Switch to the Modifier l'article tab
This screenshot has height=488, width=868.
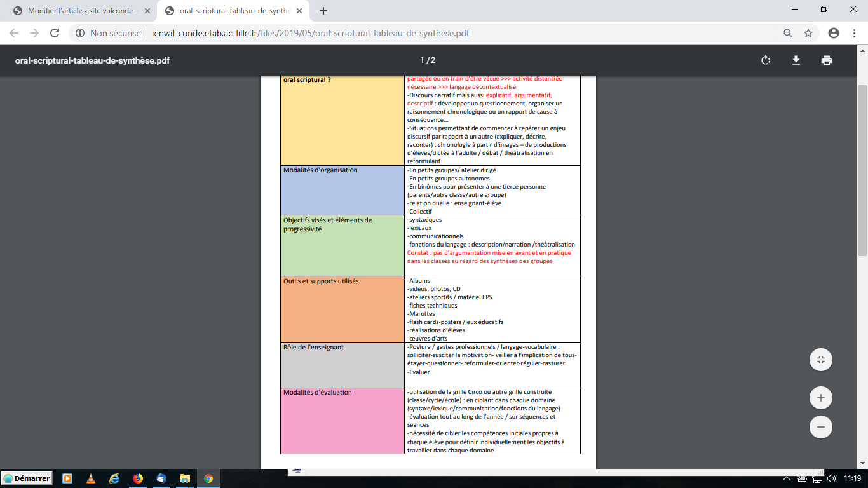(82, 11)
